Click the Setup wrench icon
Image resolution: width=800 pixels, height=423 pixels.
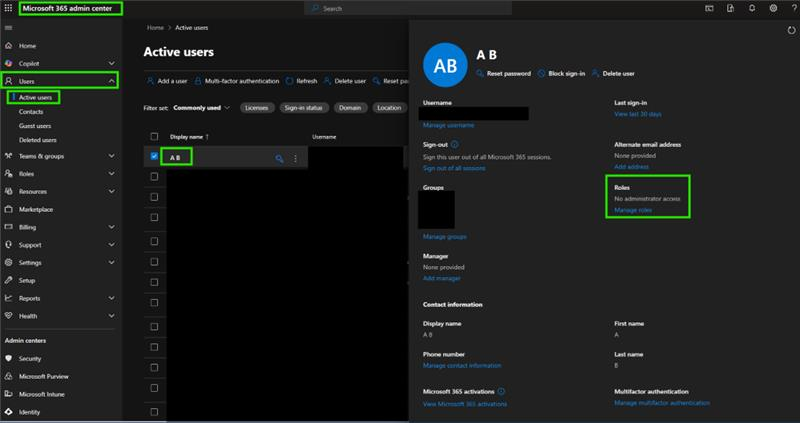[8, 280]
